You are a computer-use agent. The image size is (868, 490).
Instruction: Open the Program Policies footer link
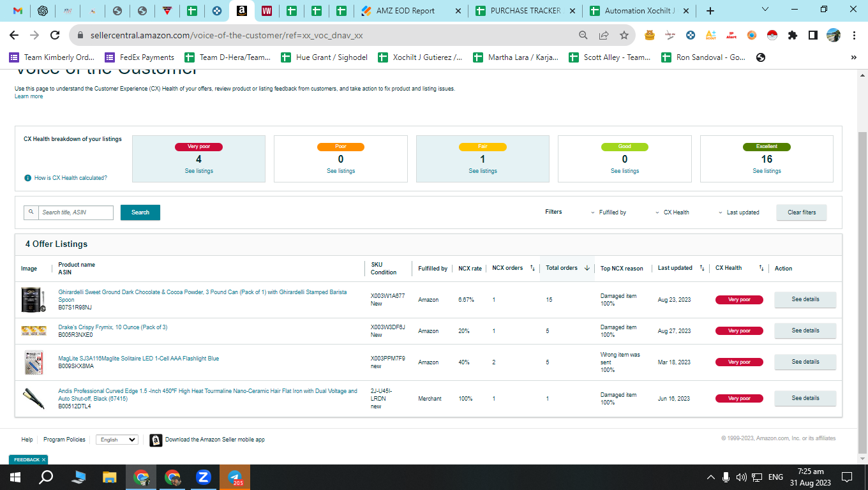pyautogui.click(x=64, y=440)
